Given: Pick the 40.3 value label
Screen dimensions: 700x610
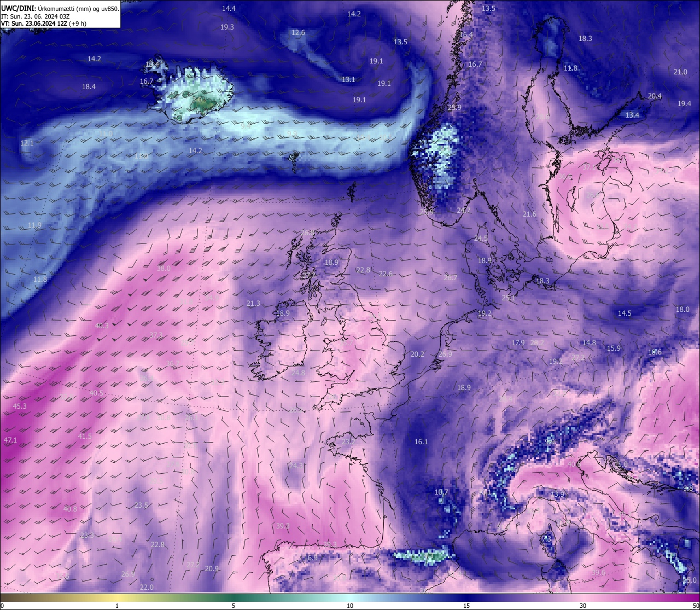Looking at the screenshot, I should click(x=102, y=326).
